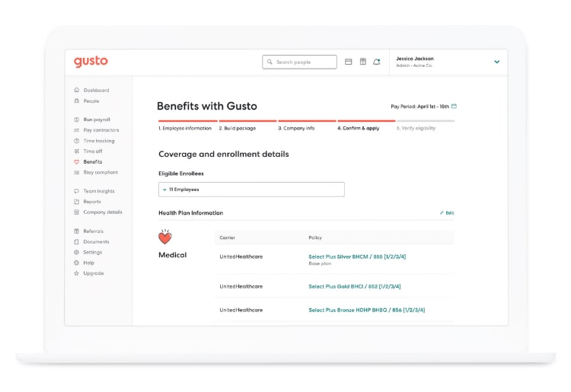Click the Time off icon
Viewport: 571px width, 392px height.
pos(76,151)
